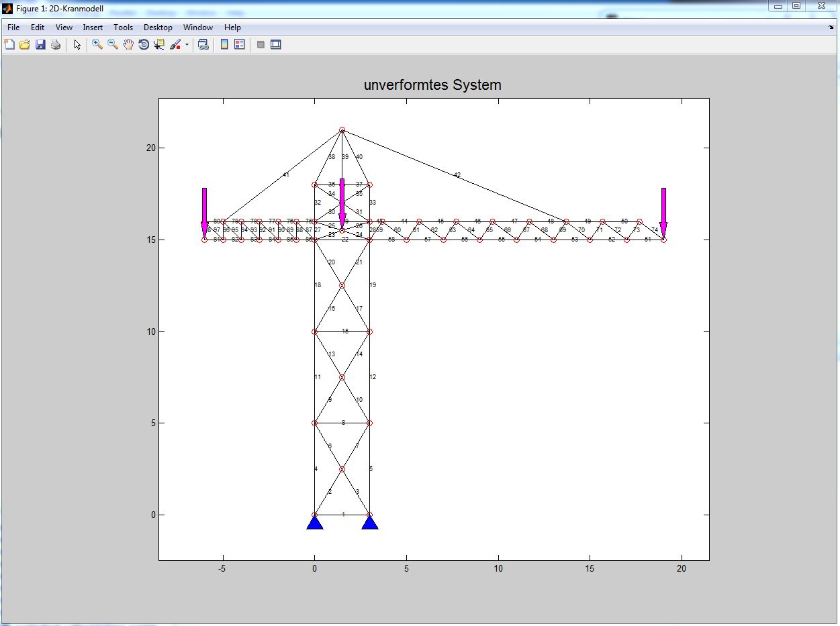The height and width of the screenshot is (626, 840).
Task: Open the Insert menu
Action: point(93,28)
